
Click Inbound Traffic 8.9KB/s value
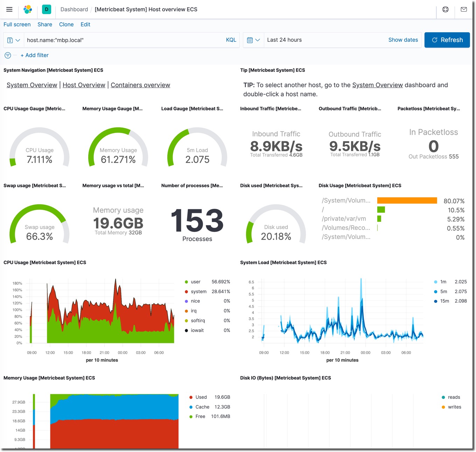pyautogui.click(x=276, y=146)
